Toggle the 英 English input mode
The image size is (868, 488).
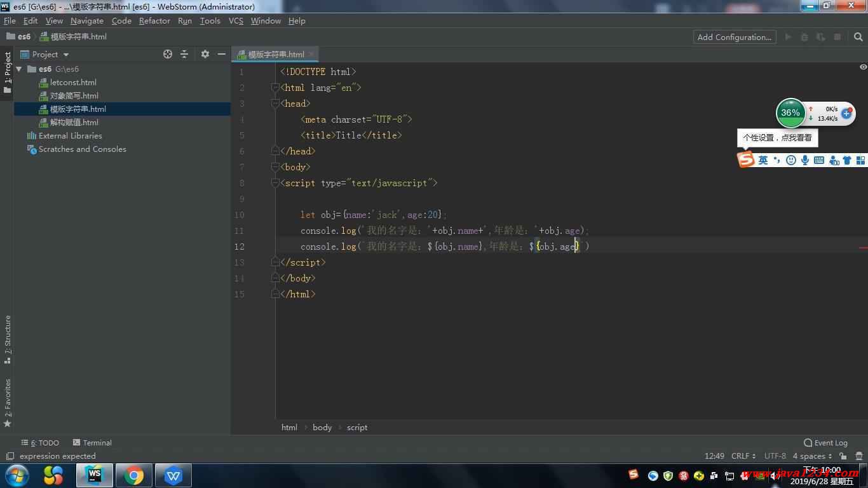pos(763,160)
